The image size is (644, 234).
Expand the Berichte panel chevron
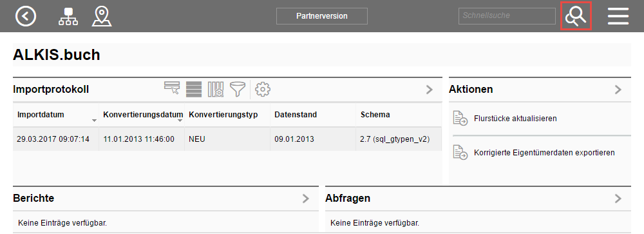pyautogui.click(x=305, y=199)
